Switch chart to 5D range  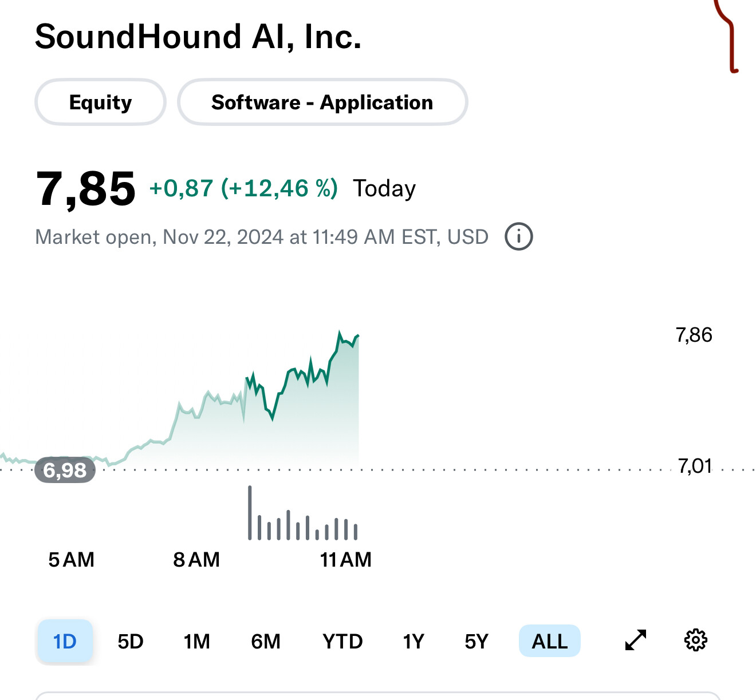(131, 641)
